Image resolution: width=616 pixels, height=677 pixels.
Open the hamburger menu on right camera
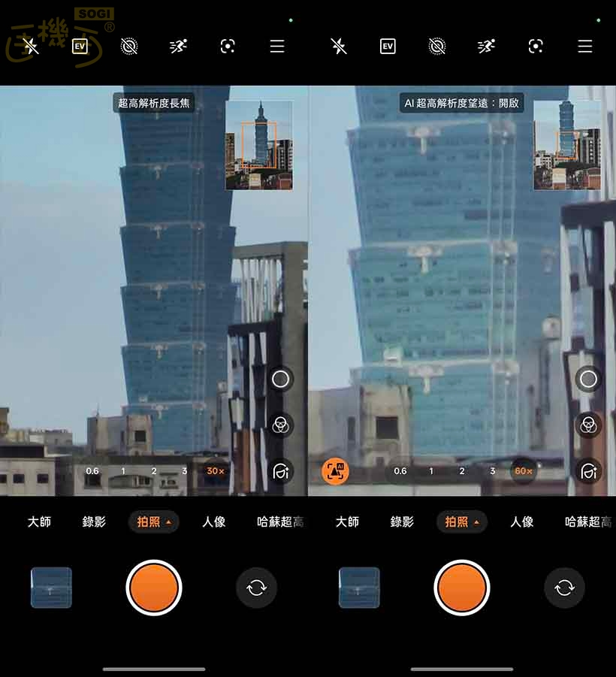coord(585,47)
